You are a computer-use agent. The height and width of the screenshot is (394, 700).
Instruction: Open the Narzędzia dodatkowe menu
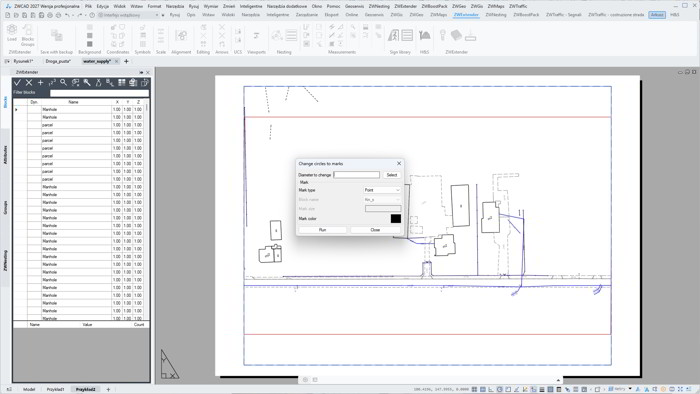point(287,6)
